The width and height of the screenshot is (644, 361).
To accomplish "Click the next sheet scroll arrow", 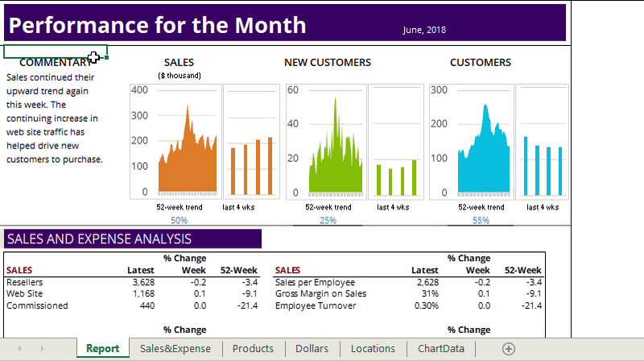I will pos(42,349).
